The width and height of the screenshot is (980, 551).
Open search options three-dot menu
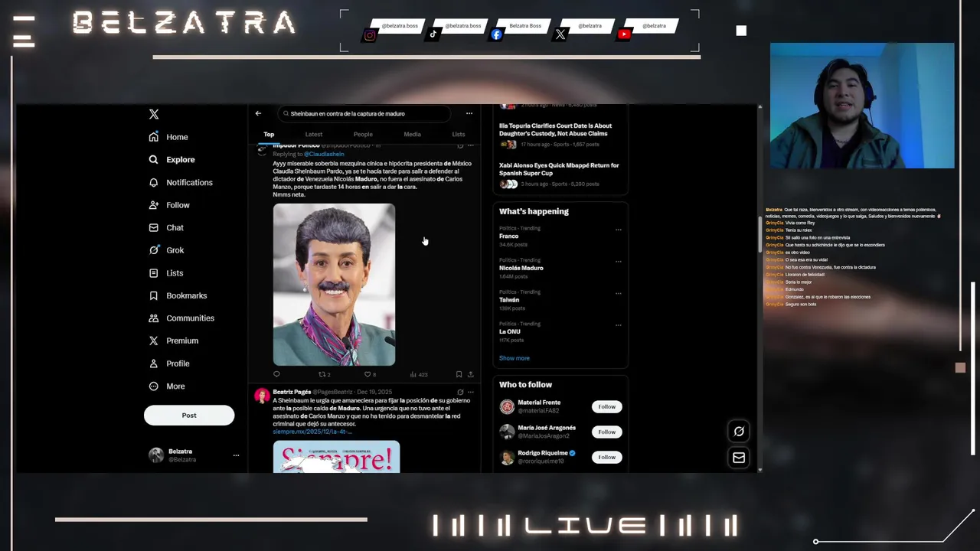(x=469, y=113)
